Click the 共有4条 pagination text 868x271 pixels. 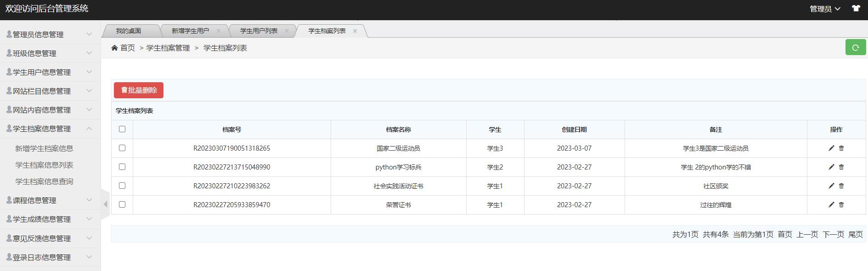(716, 234)
